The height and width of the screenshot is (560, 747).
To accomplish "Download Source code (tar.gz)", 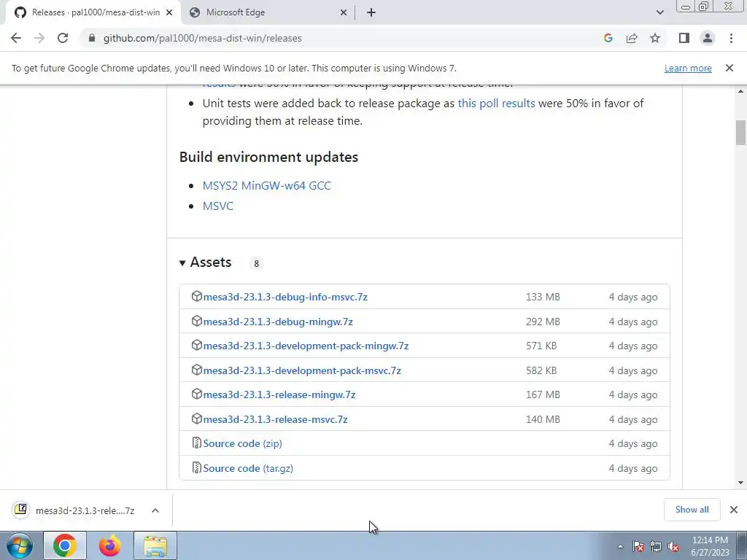I will pos(248,468).
